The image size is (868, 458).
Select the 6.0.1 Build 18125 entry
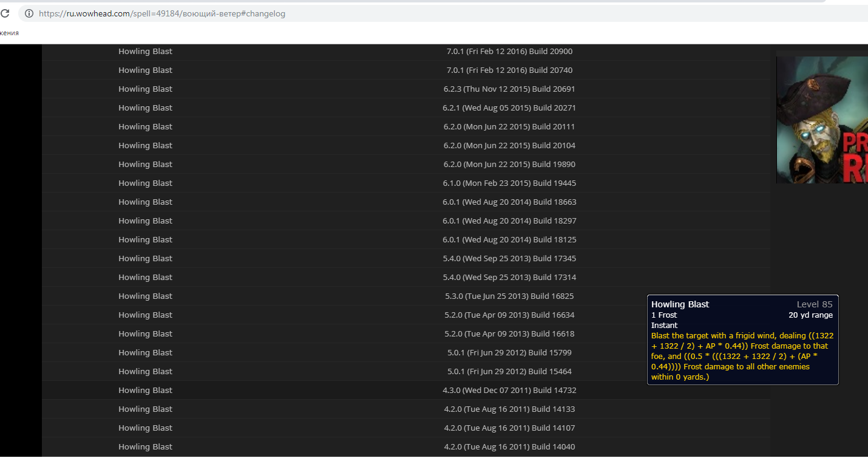(509, 240)
